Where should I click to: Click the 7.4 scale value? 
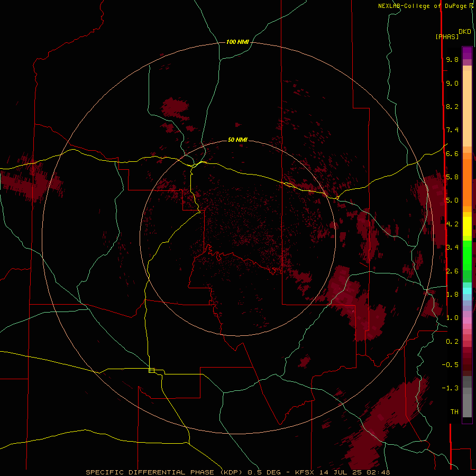point(452,130)
